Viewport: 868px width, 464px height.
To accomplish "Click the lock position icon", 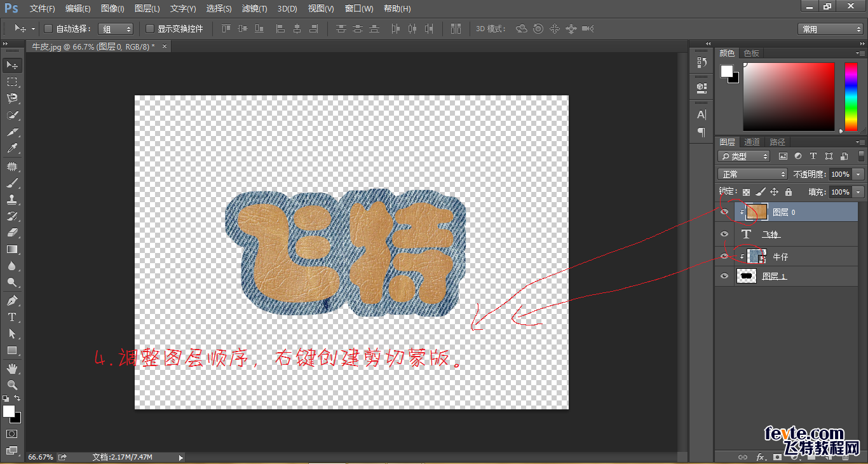I will pyautogui.click(x=774, y=192).
